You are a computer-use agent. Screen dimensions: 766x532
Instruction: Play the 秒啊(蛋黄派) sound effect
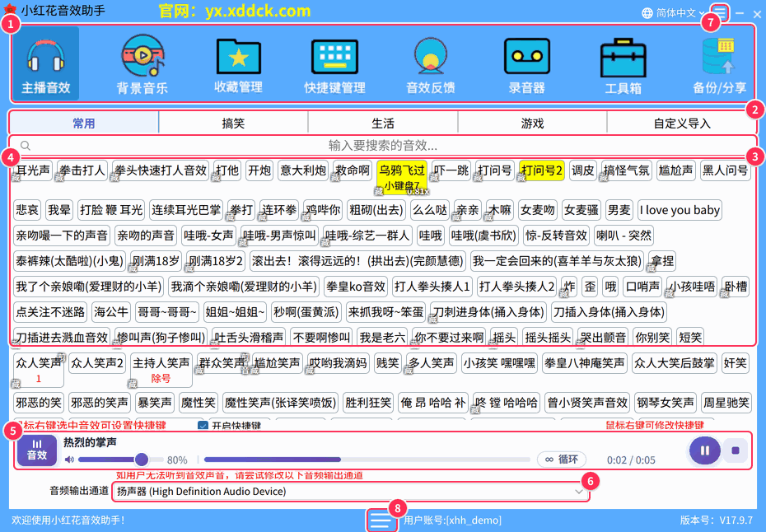(306, 311)
